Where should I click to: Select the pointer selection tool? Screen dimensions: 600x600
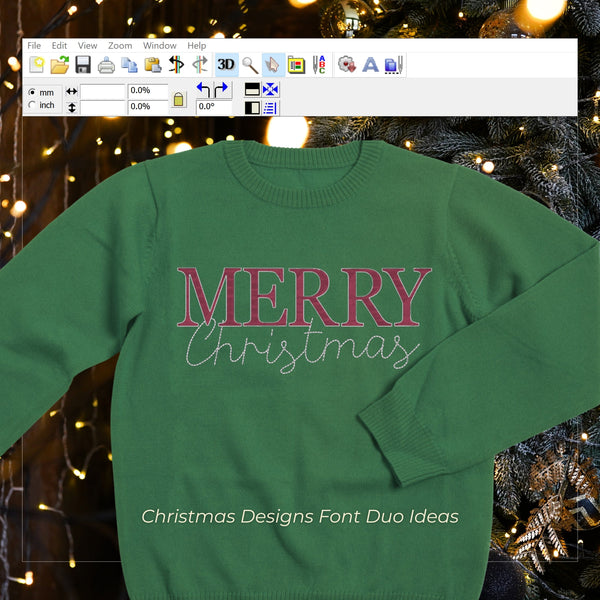click(x=273, y=65)
